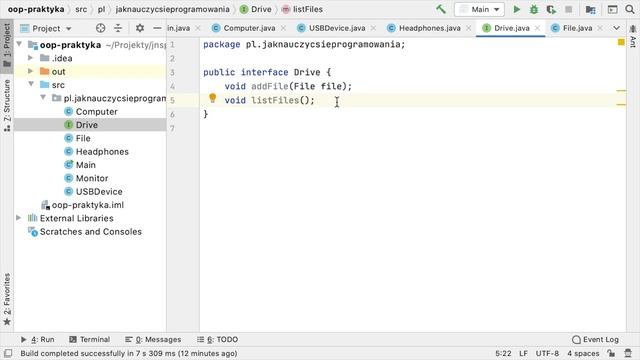The image size is (640, 360).
Task: Start debugging with the bug icon
Action: click(x=534, y=9)
